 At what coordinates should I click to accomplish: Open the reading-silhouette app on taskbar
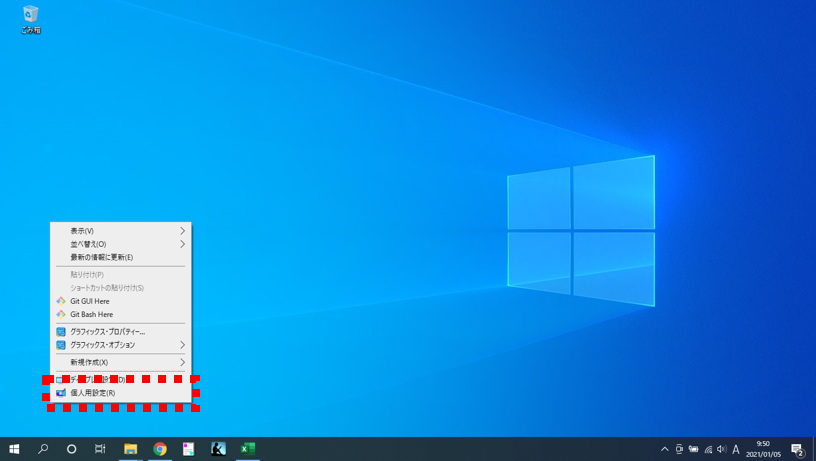point(218,449)
